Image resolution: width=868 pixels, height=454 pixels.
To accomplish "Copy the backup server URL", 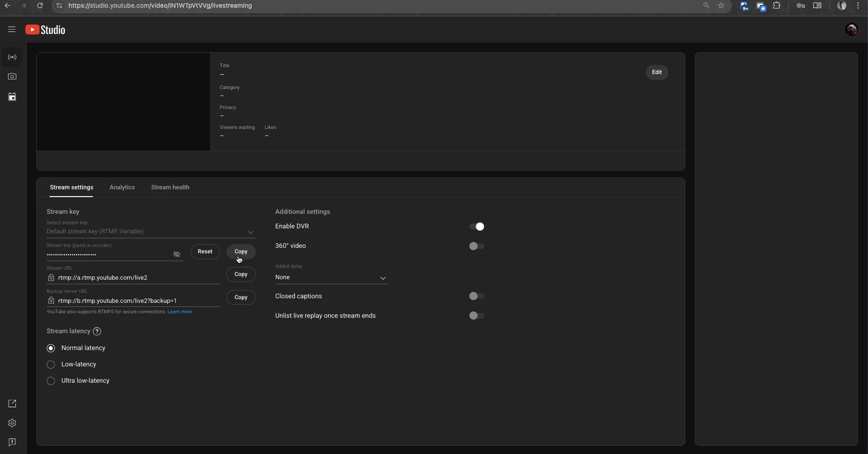I will (x=241, y=297).
